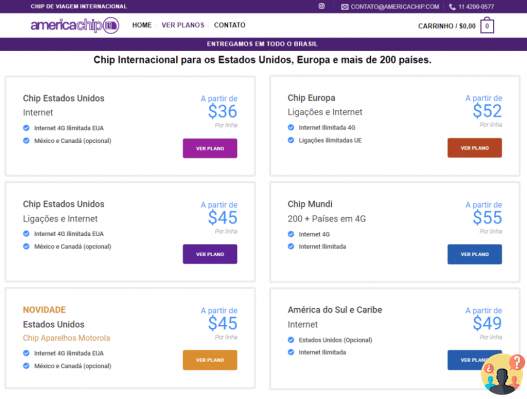Click the $55 price

point(487,217)
